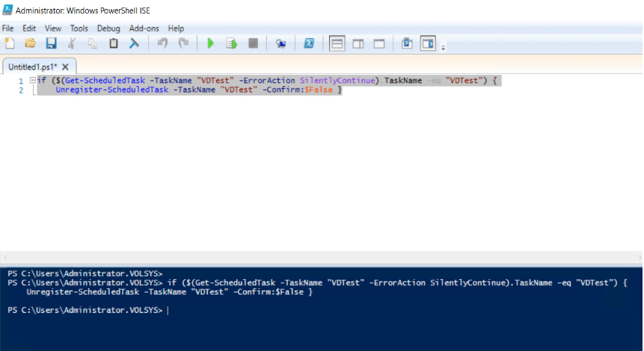Show script pane on the right toggle
Viewport: 644px width, 351px height.
pos(358,43)
